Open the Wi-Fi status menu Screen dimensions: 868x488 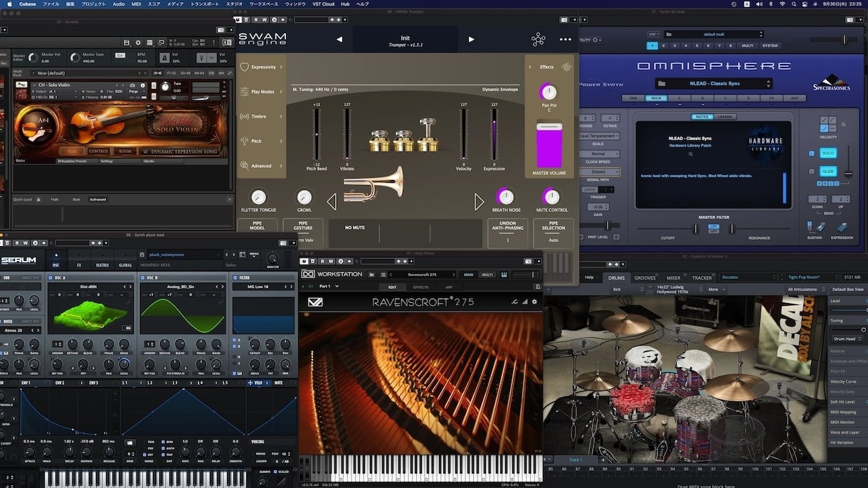point(783,4)
